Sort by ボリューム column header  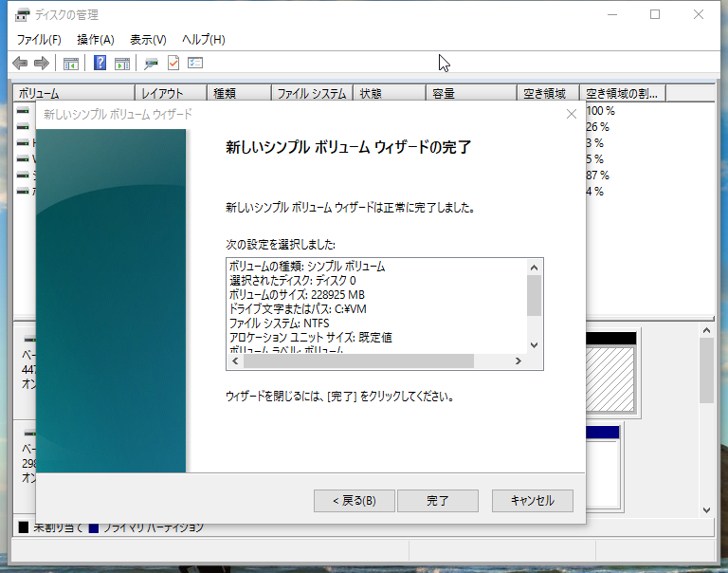click(x=74, y=93)
